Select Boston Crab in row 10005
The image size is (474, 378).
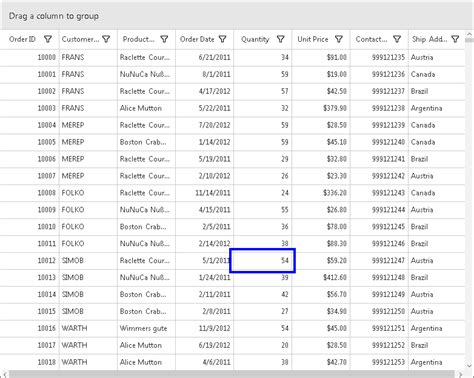coord(146,142)
